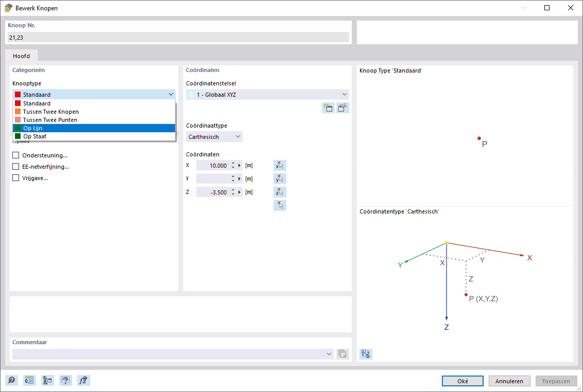Image resolution: width=583 pixels, height=392 pixels.
Task: Click inside the Y coordinate input field
Action: [x=214, y=179]
